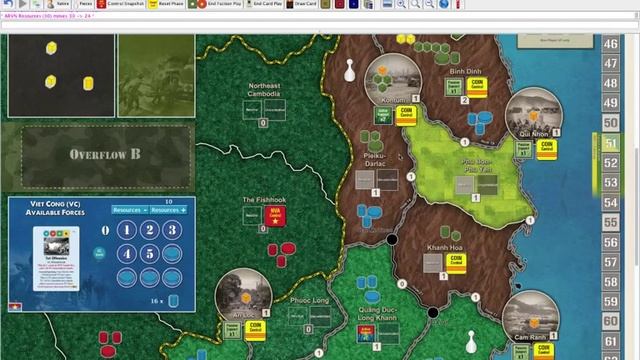Click the Undo arrow in the toolbar

[9, 4]
